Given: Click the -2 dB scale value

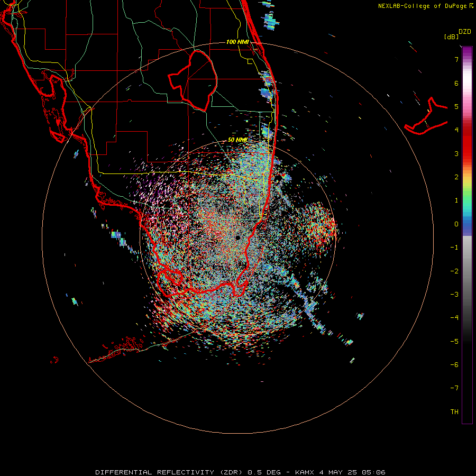Looking at the screenshot, I should [454, 271].
